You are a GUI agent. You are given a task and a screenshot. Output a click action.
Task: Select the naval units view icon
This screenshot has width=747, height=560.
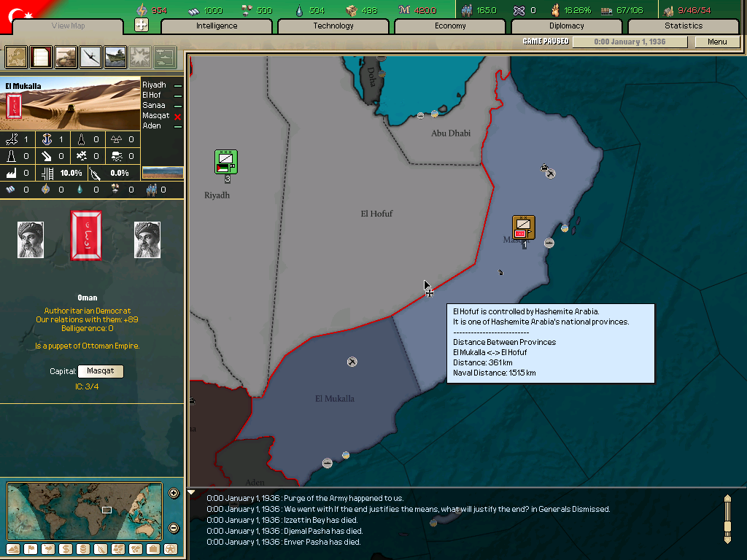point(115,56)
